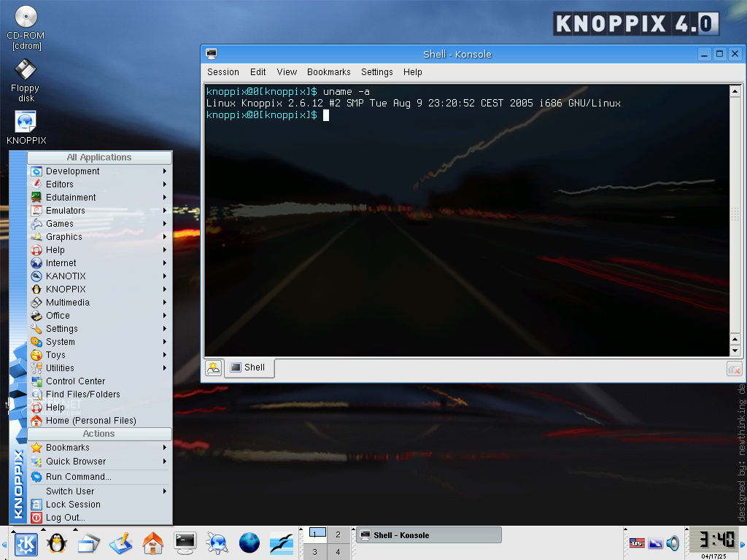Switch to virtual desktop 3
The image size is (747, 560).
[315, 552]
